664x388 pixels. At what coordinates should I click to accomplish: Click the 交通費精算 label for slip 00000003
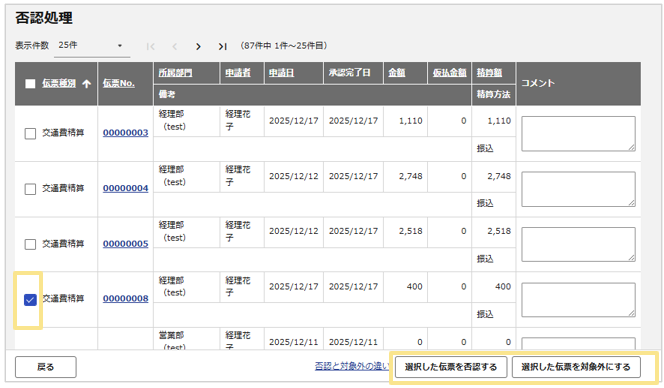[63, 133]
